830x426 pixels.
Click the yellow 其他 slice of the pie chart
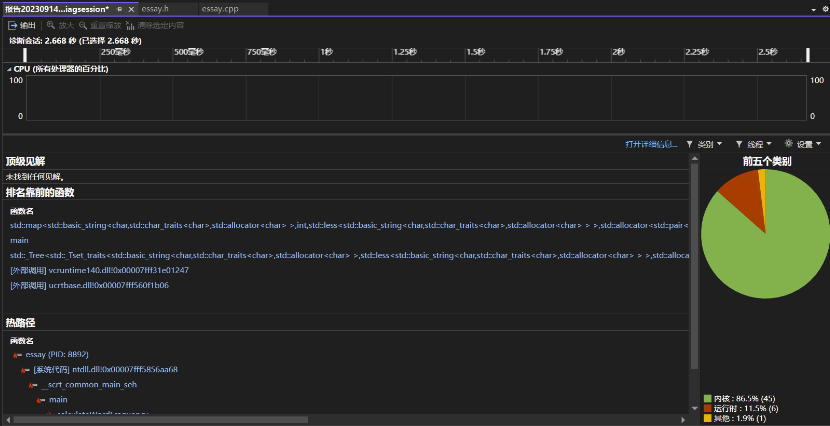(762, 185)
